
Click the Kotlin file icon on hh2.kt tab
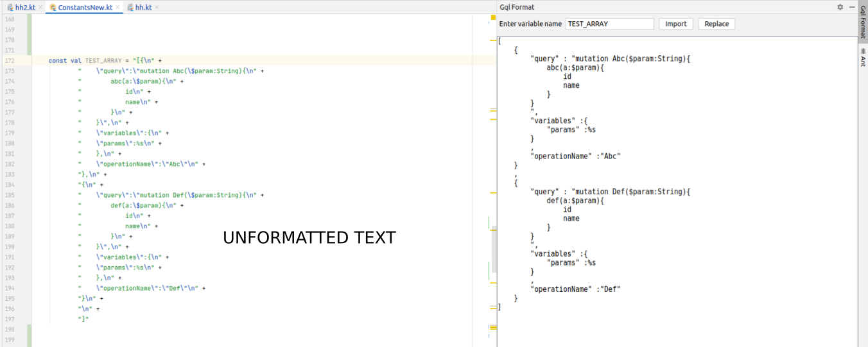coord(10,7)
